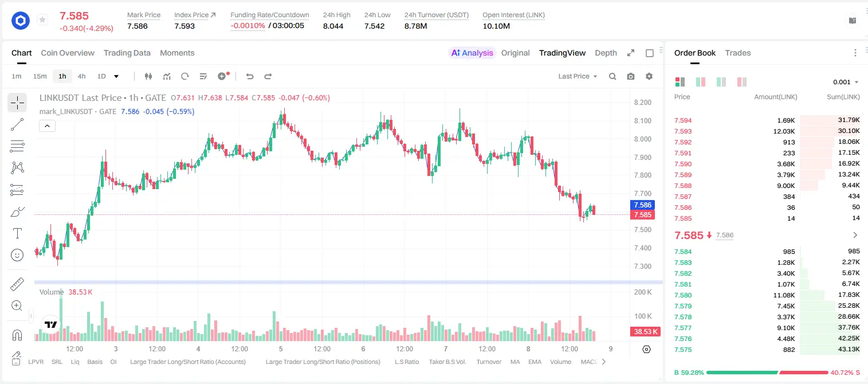This screenshot has width=868, height=384.
Task: Select the 4h timeframe
Action: [x=82, y=76]
